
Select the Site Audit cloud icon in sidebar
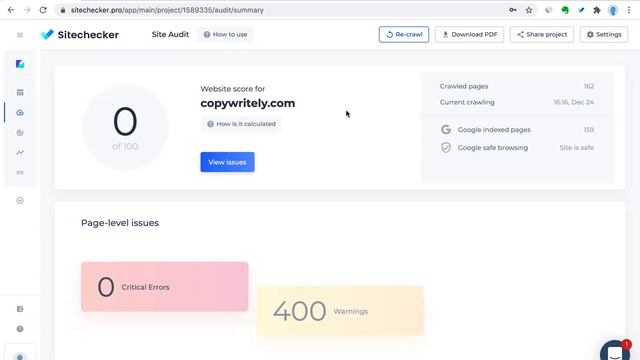(x=20, y=113)
